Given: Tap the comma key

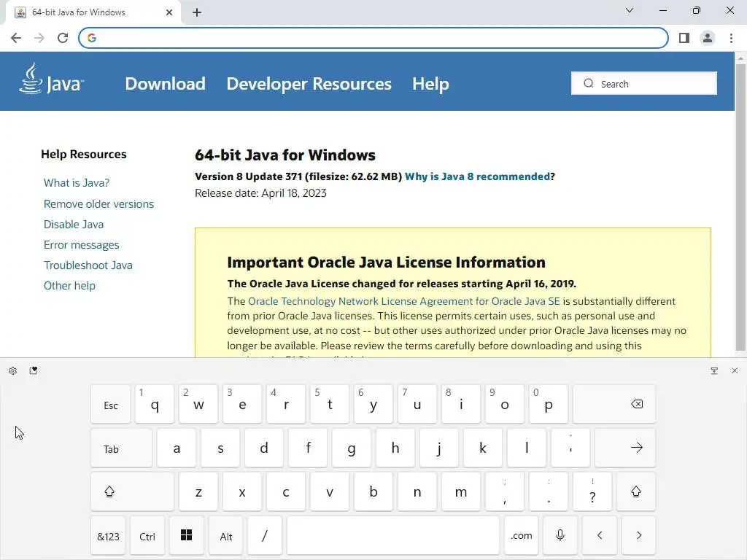Looking at the screenshot, I should click(505, 492).
